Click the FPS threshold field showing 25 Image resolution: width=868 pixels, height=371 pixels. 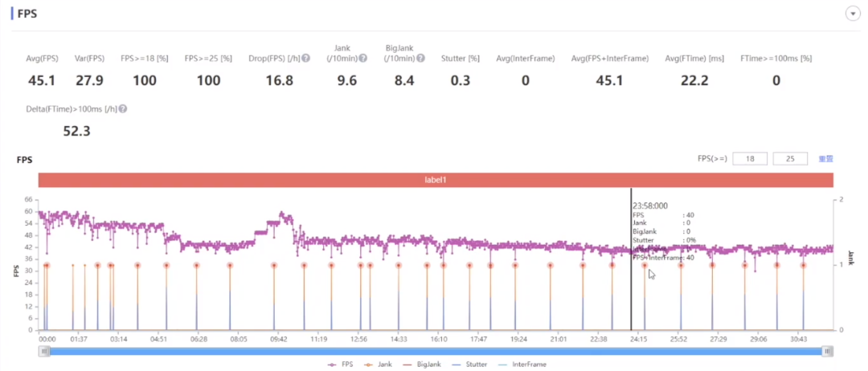(790, 159)
